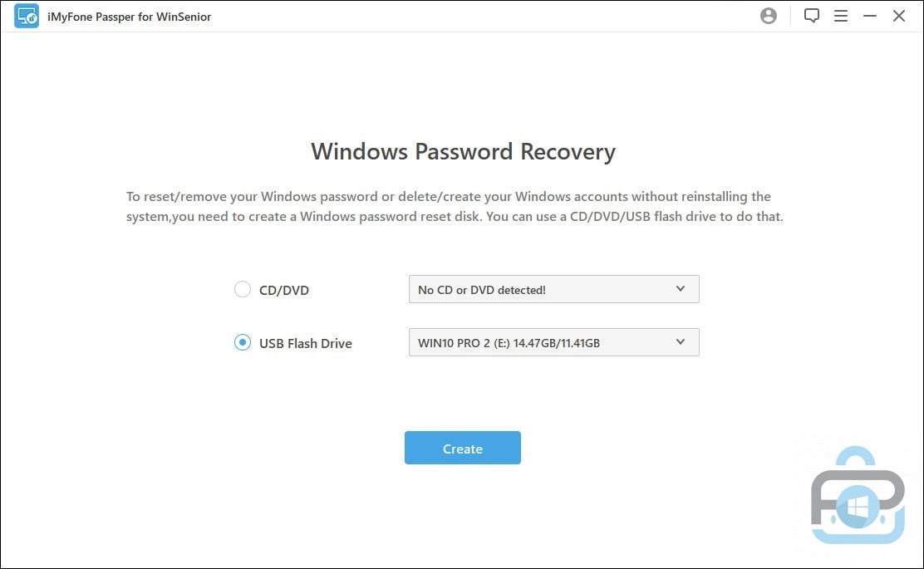Screen dimensions: 924x569
Task: Click the CD/DVD option label
Action: tap(284, 291)
